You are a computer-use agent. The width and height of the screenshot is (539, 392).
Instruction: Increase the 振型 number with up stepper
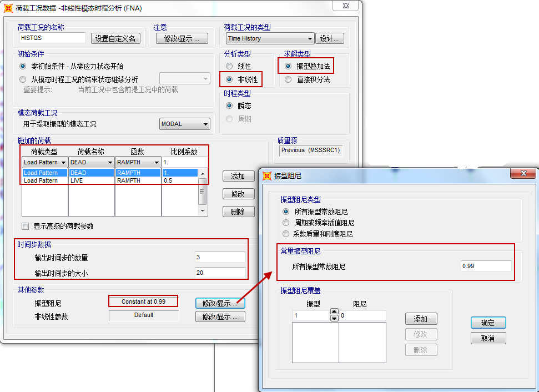(x=334, y=312)
